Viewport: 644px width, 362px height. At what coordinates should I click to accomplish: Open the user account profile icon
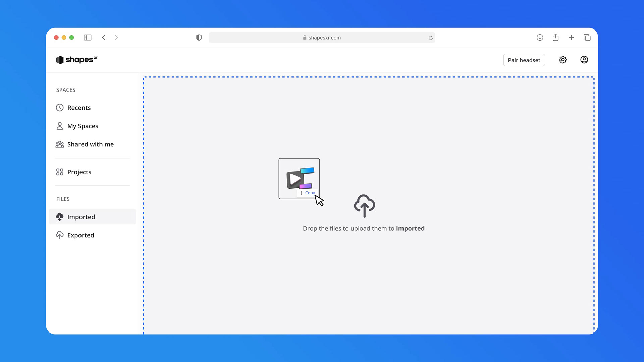point(584,60)
